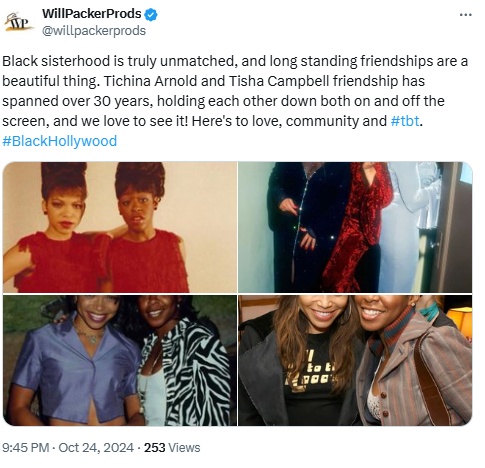This screenshot has height=468, width=485.
Task: Open the red velvet outfit photo
Action: 355,227
